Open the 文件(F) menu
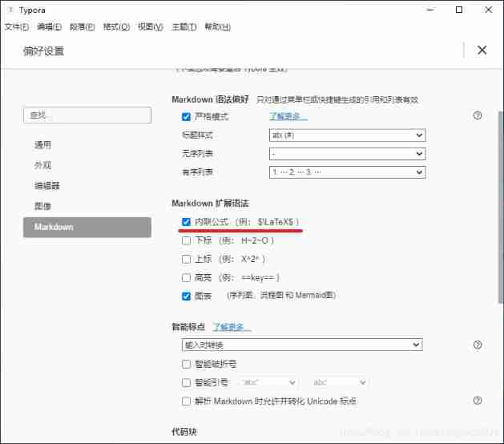Viewport: 504px width, 444px height. click(17, 26)
